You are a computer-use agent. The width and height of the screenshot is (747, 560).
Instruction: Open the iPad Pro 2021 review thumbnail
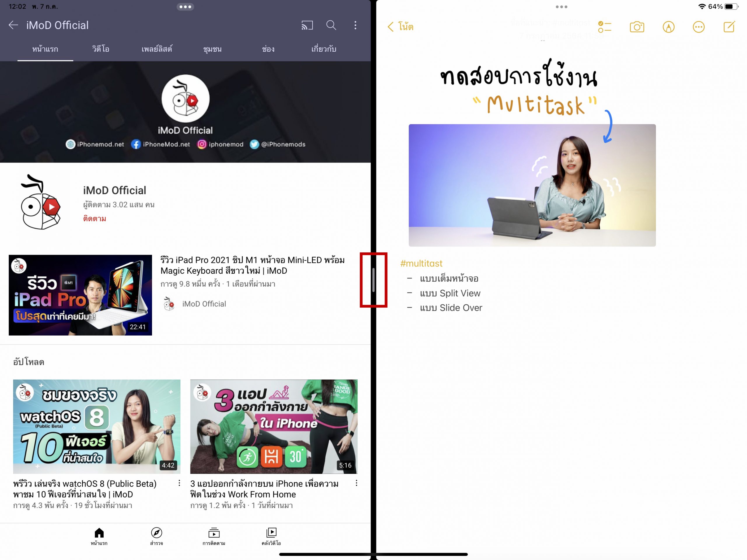[80, 295]
